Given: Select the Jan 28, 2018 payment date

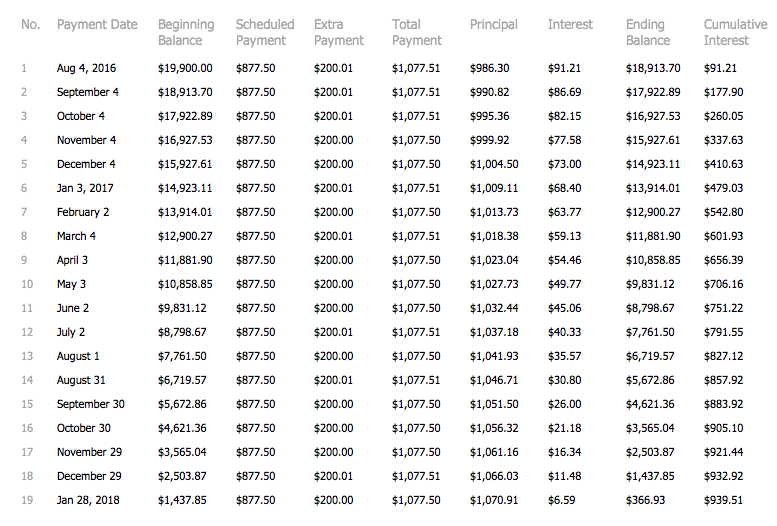Looking at the screenshot, I should (x=87, y=500).
